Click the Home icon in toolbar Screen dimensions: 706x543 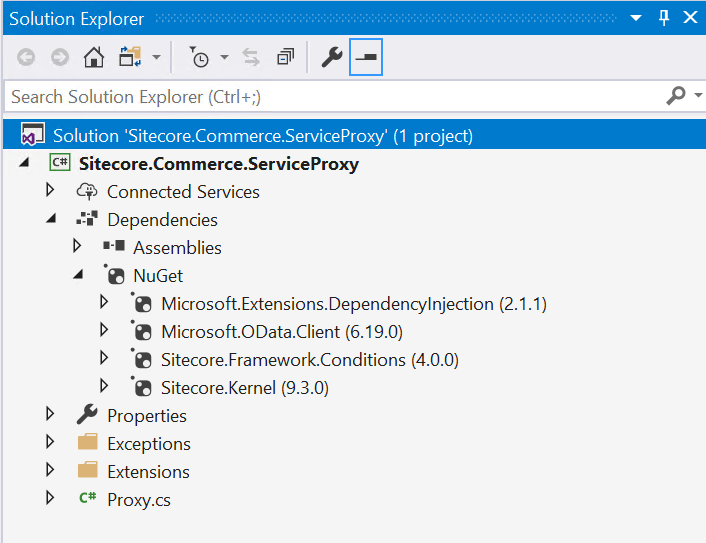[x=94, y=57]
